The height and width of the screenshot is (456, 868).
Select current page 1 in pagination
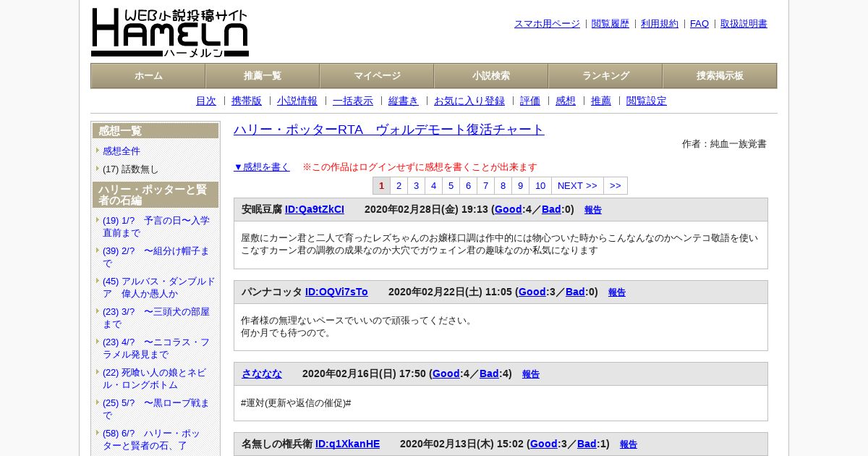point(381,186)
